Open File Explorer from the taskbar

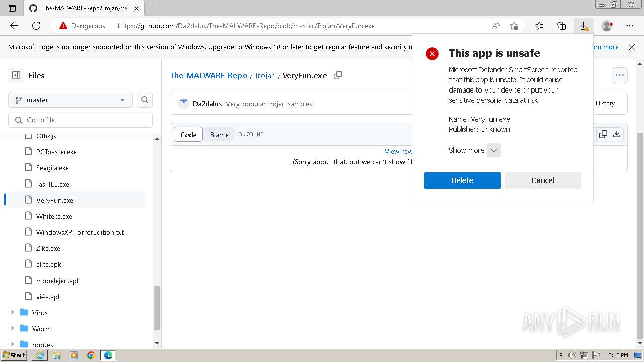[57, 355]
